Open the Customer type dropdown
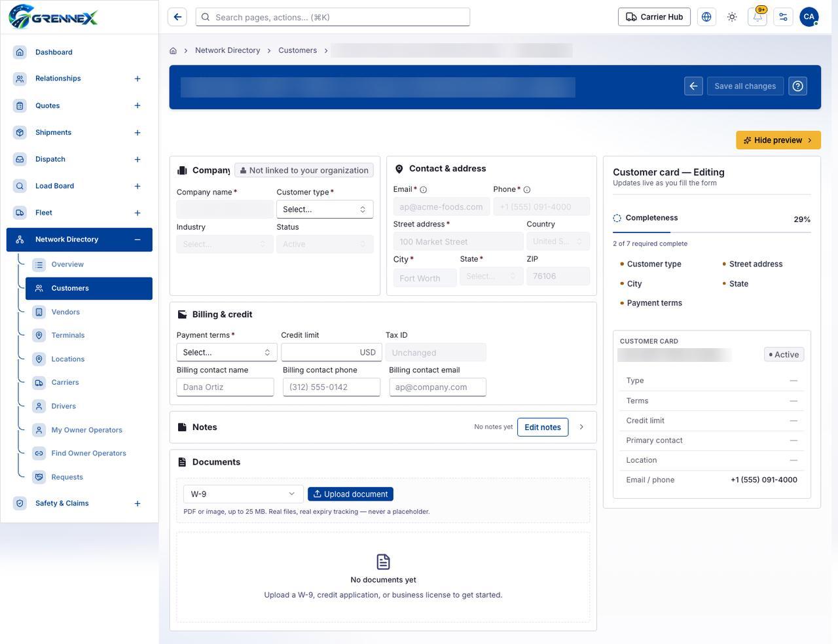This screenshot has height=644, width=838. (x=325, y=209)
